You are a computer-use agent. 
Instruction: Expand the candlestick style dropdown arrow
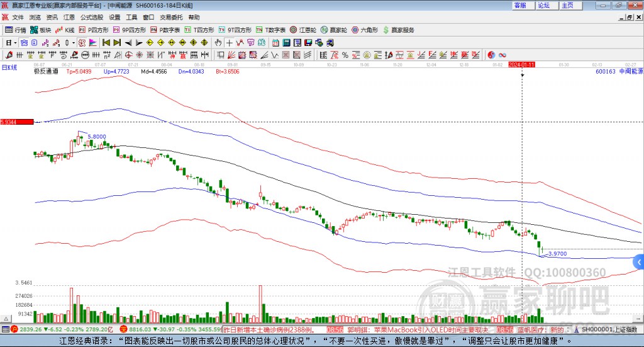coord(74,43)
